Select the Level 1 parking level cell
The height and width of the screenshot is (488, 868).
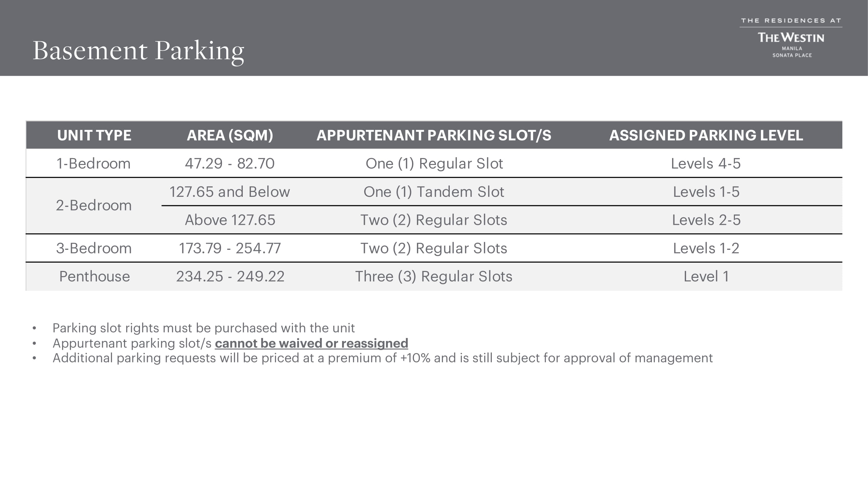(706, 277)
